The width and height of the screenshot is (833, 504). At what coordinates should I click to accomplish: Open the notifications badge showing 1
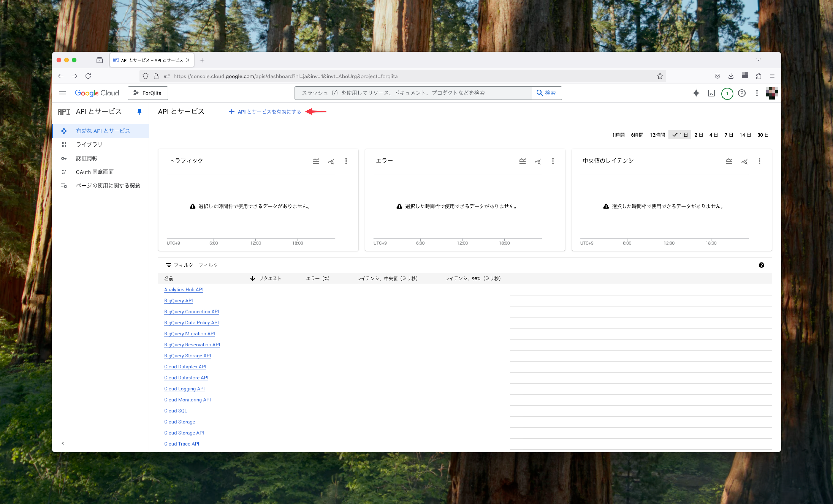coord(727,94)
